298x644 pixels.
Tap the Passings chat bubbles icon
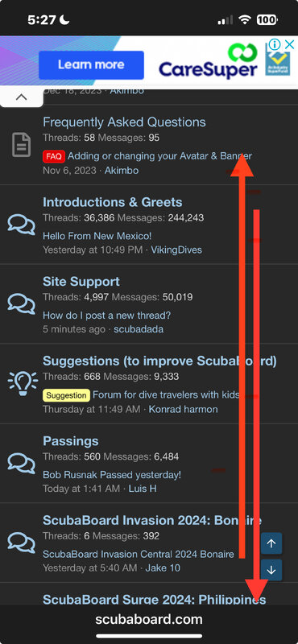[x=22, y=464]
